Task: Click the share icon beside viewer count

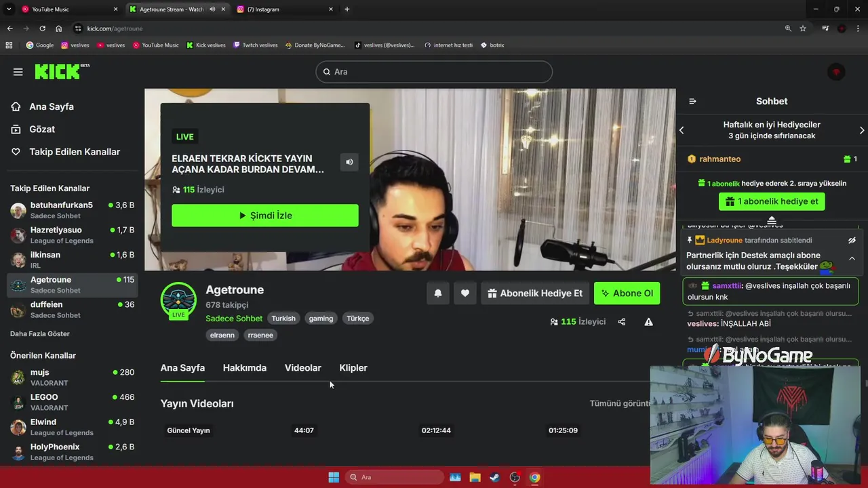Action: (x=621, y=322)
